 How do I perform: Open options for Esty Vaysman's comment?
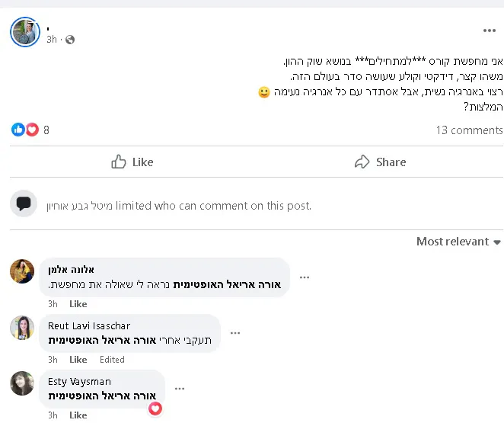point(180,389)
